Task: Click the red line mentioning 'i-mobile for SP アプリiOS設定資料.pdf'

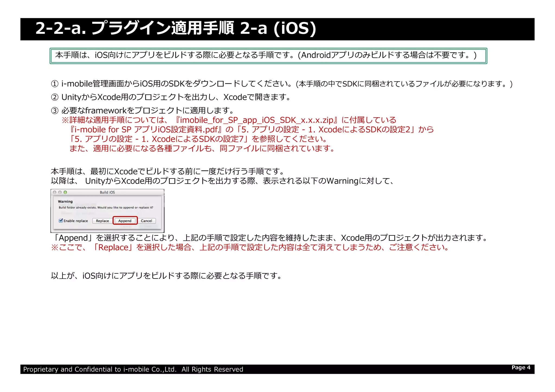Action: [252, 129]
